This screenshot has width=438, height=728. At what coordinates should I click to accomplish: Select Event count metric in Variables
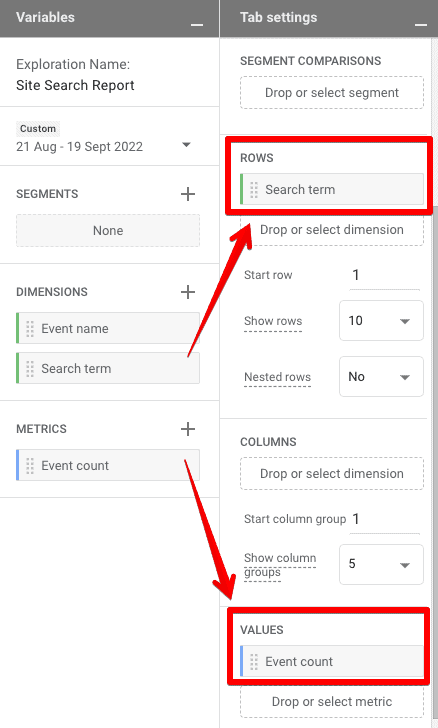(x=108, y=465)
